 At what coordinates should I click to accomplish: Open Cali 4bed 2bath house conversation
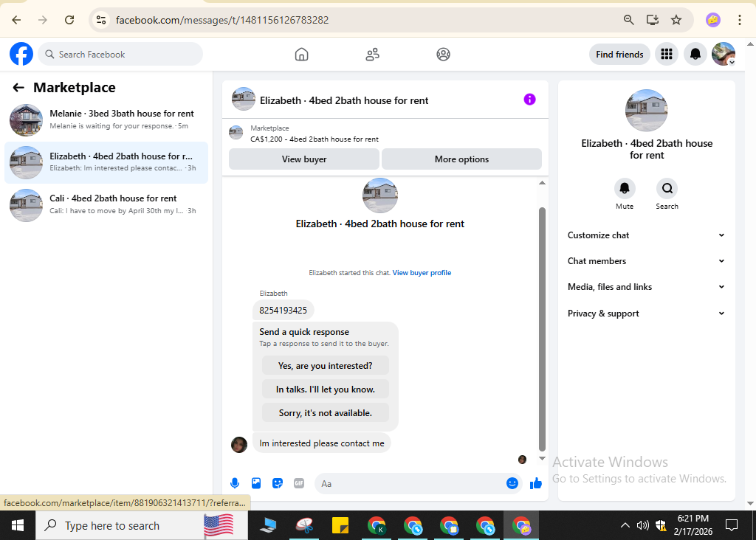click(x=106, y=205)
